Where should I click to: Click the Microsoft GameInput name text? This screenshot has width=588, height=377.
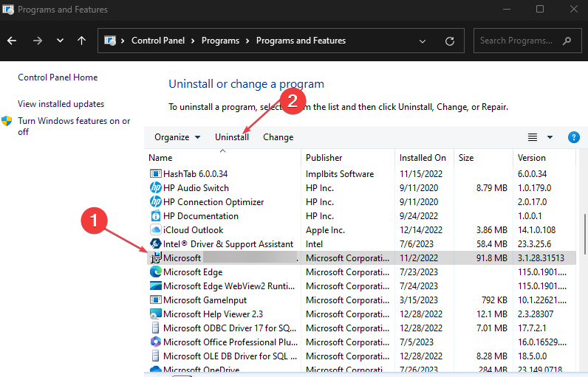point(205,300)
